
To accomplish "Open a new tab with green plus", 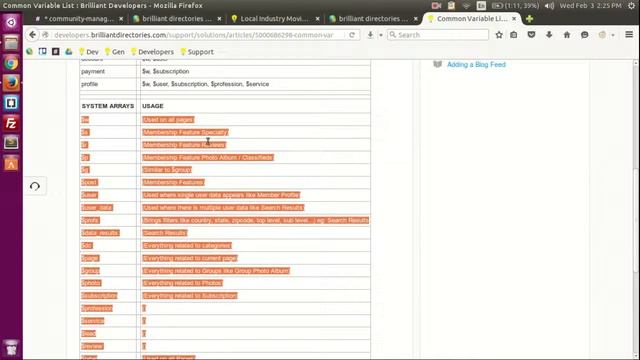I will 529,19.
